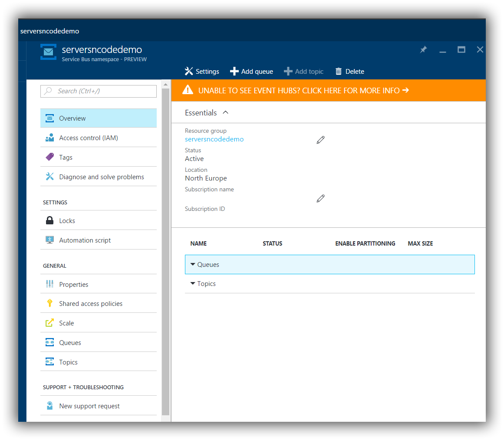This screenshot has height=440, width=504.
Task: Click the purple Tags icon
Action: pos(49,157)
